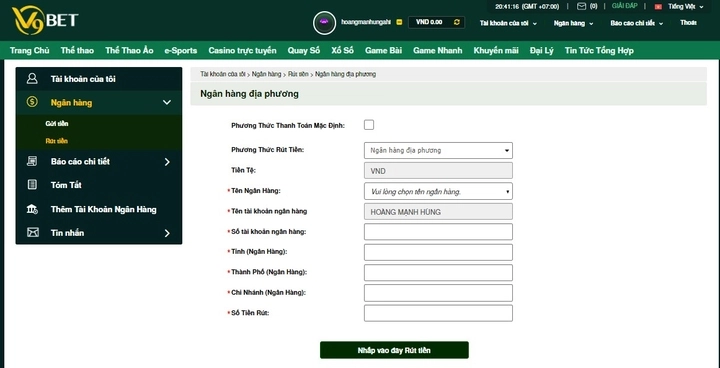Open Game Bài menu
This screenshot has width=720, height=368.
(383, 51)
